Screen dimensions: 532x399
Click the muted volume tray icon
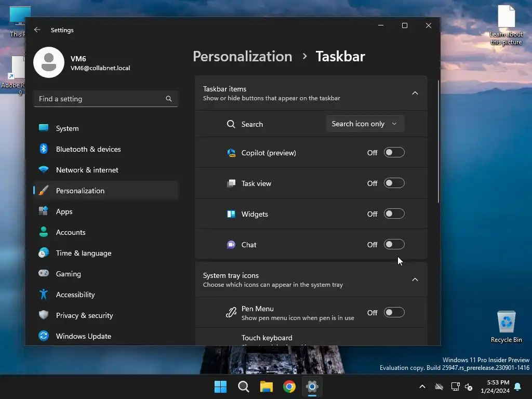click(469, 387)
